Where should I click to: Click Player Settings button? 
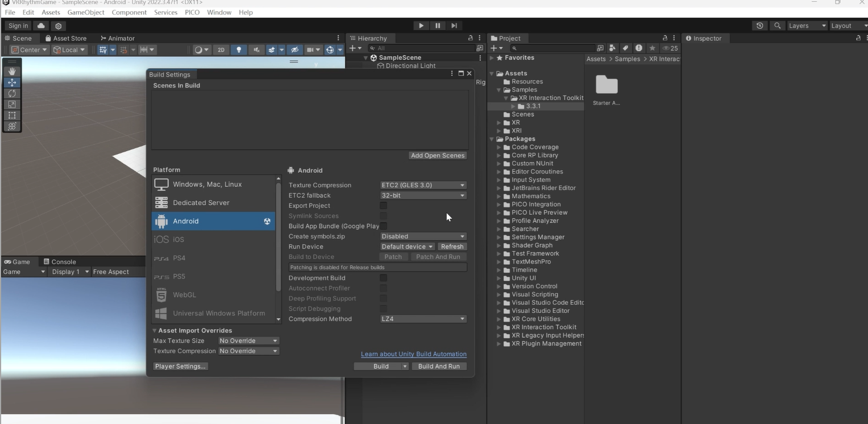pyautogui.click(x=180, y=367)
